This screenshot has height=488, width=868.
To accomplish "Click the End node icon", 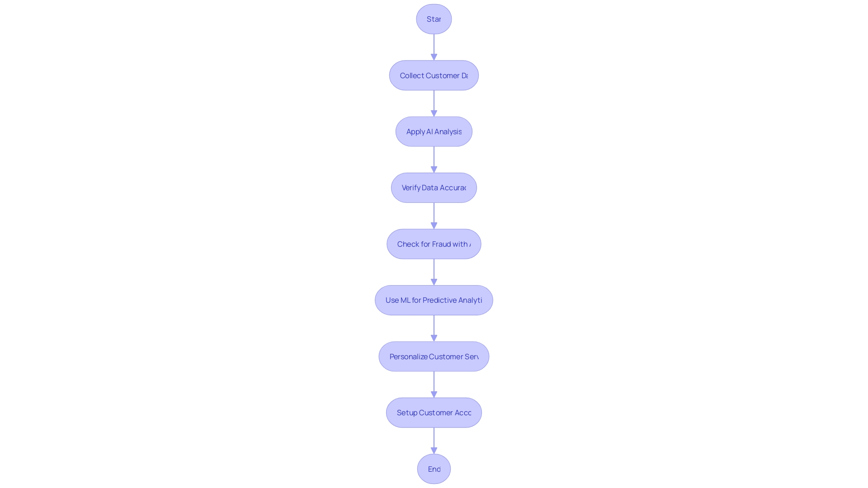I will [434, 468].
